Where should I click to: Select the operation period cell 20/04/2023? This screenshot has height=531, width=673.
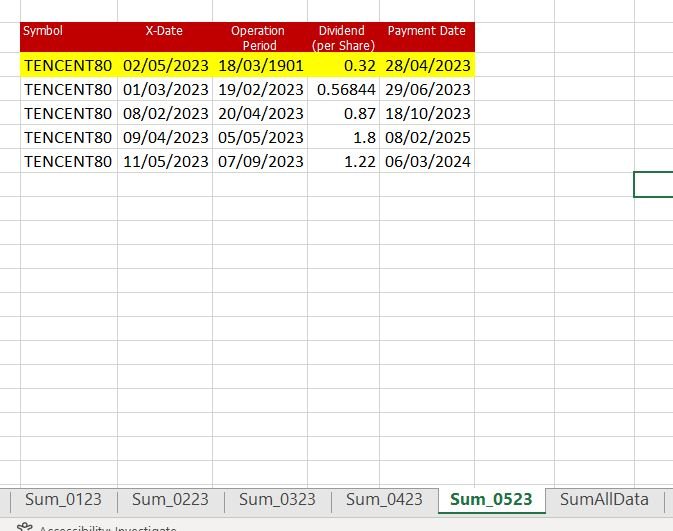(260, 114)
